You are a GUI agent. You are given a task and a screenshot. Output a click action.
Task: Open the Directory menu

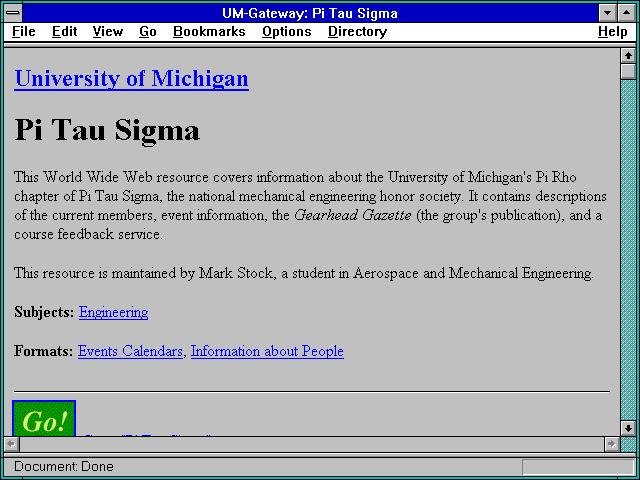[x=358, y=32]
